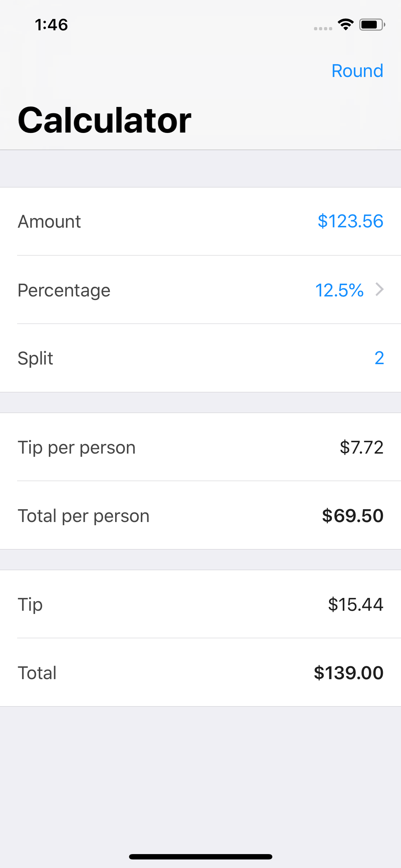
Task: Tap the $7.72 tip per person value
Action: click(x=361, y=447)
